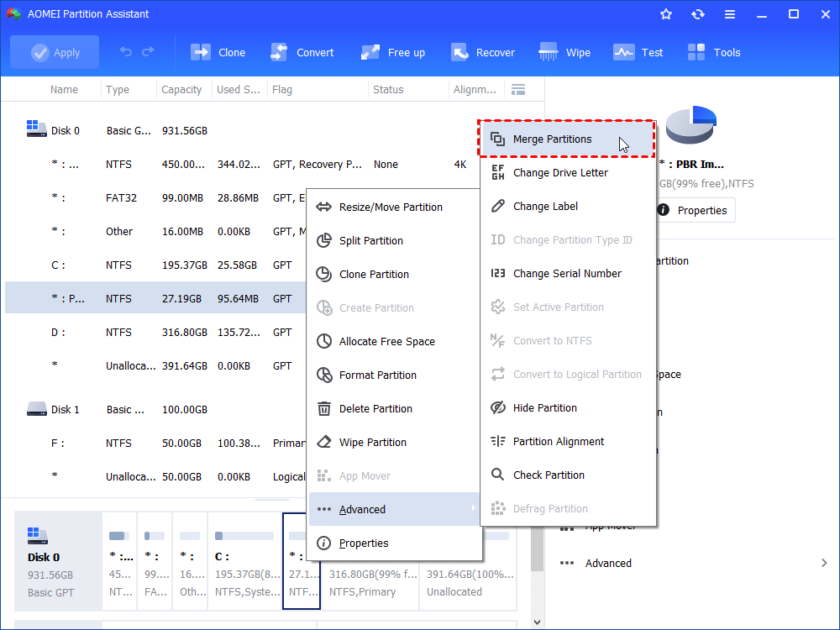Select the 50.00GB Unallocated row

point(155,477)
